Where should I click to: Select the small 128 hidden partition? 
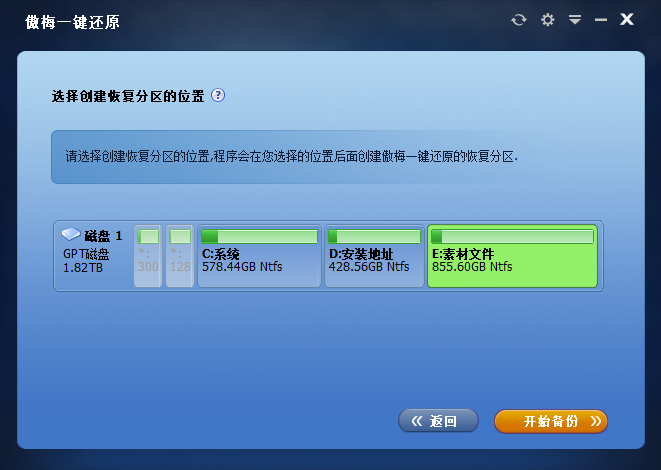180,257
